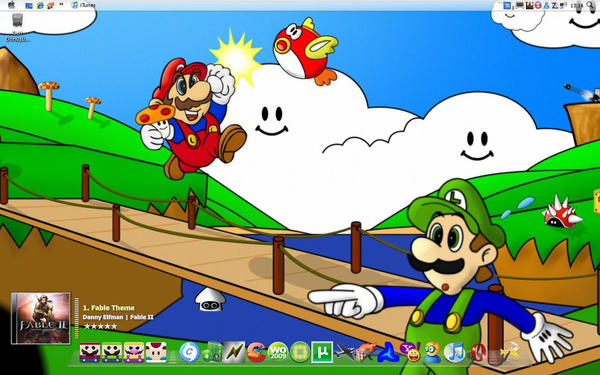Launch Internet Explorer from the top bar
The image size is (600, 375).
(x=40, y=5)
